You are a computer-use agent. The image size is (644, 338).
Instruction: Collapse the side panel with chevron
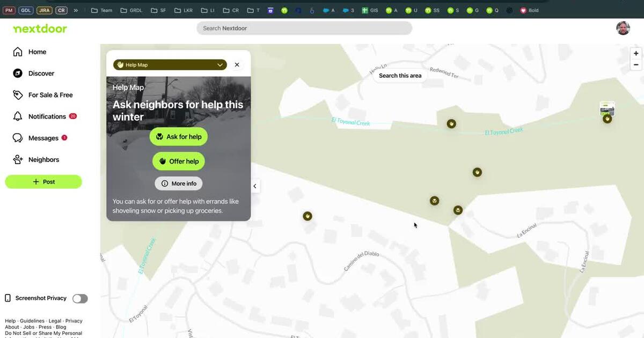(255, 186)
